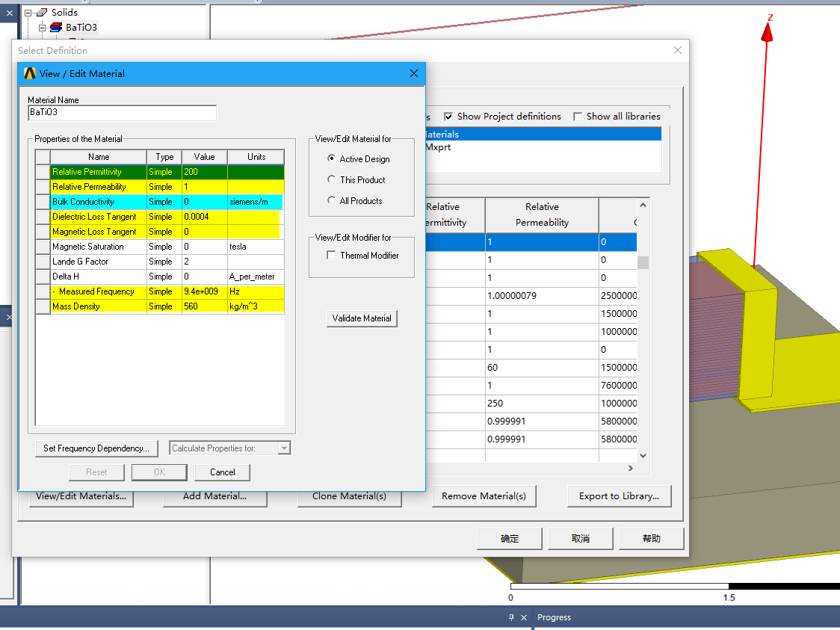Image resolution: width=840 pixels, height=630 pixels.
Task: Click permeability value 60 cell
Action: click(x=542, y=368)
